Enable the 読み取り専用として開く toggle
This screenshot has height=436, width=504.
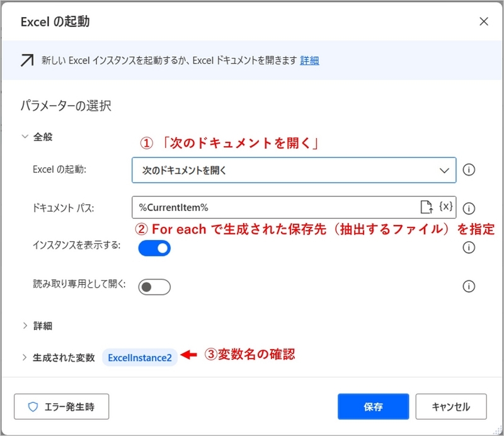(153, 287)
